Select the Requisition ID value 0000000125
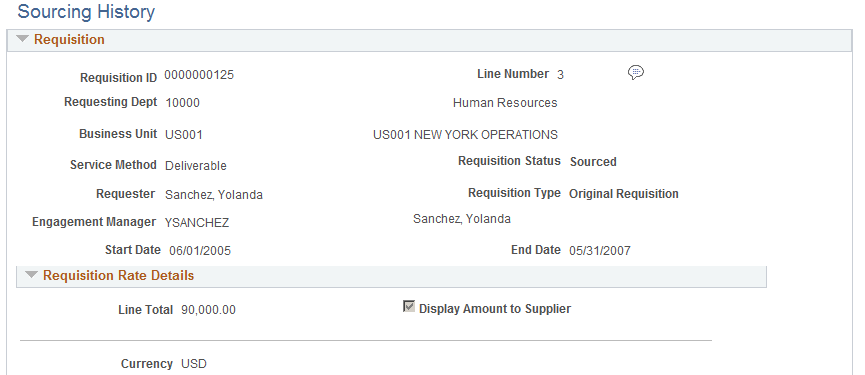865x375 pixels. point(199,75)
